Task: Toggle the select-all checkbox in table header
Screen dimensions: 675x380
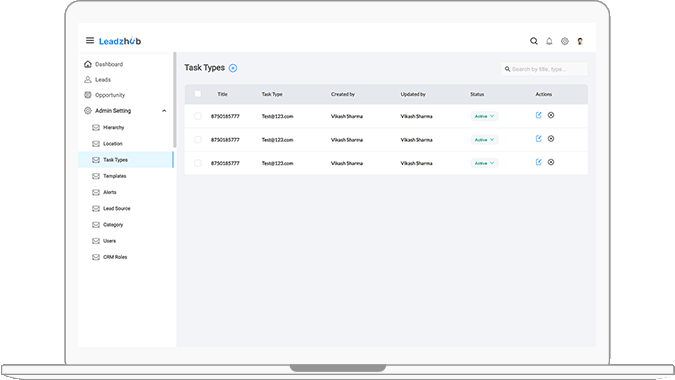Action: pos(198,94)
